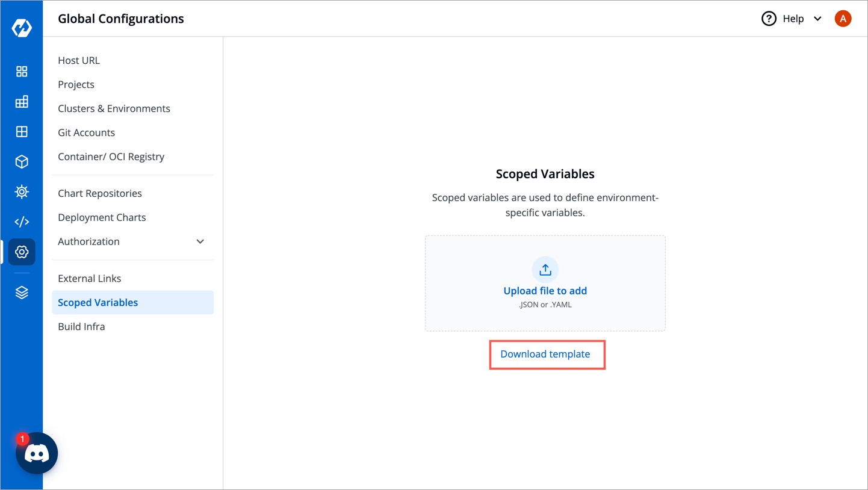Select Container/ OCI Registry in sidebar
Image resolution: width=868 pixels, height=490 pixels.
click(111, 157)
